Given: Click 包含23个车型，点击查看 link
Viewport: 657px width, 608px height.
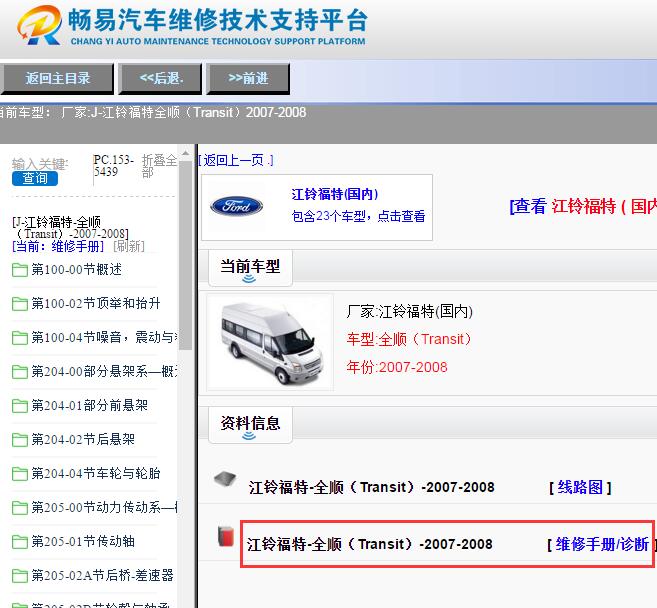Looking at the screenshot, I should click(x=358, y=216).
